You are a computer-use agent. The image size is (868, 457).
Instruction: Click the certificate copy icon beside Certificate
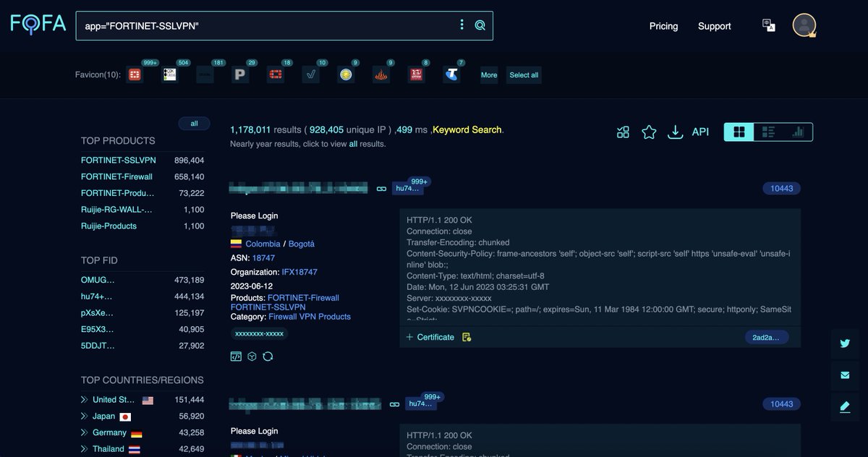click(x=467, y=337)
